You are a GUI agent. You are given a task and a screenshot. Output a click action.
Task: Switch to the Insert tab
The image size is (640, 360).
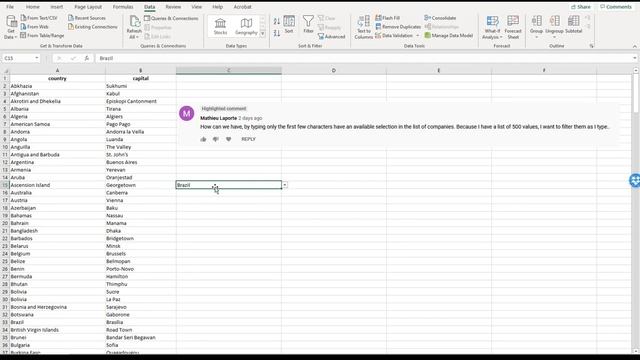click(x=57, y=7)
